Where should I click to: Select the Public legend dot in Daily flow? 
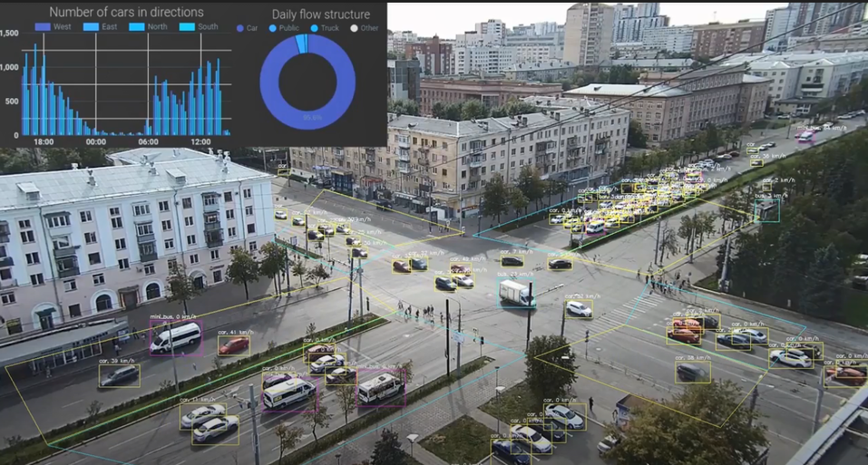[272, 28]
